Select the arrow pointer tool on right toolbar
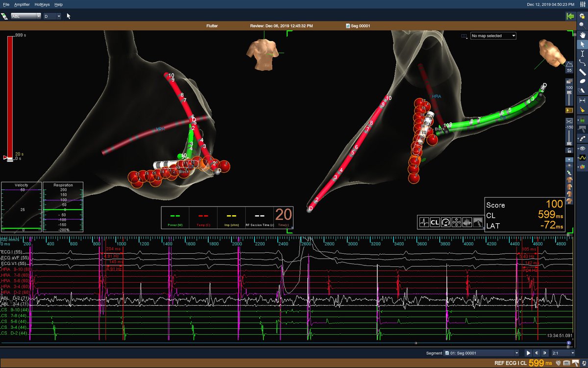The width and height of the screenshot is (588, 368). point(583,45)
